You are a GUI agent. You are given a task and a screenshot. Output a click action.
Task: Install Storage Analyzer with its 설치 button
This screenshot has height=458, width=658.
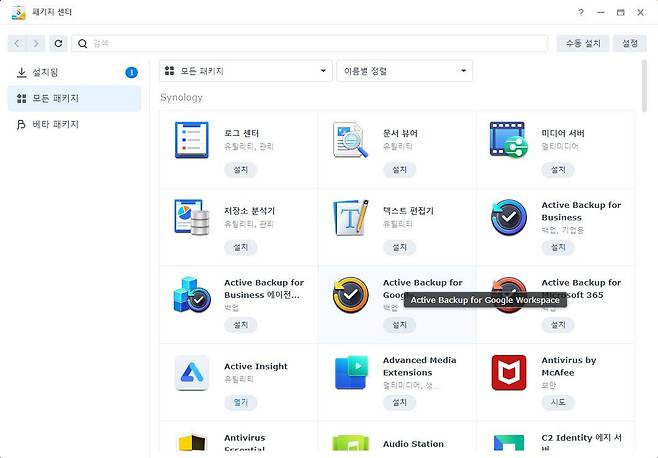point(240,247)
